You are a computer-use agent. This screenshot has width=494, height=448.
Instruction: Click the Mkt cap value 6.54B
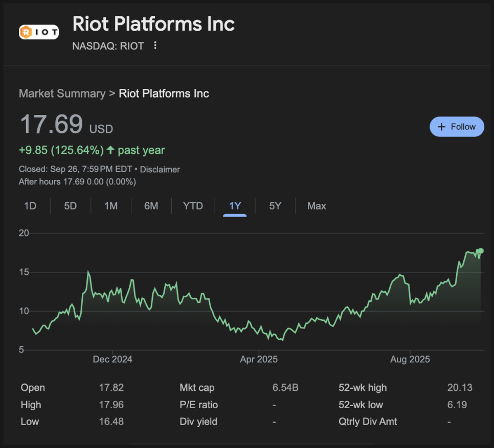285,388
